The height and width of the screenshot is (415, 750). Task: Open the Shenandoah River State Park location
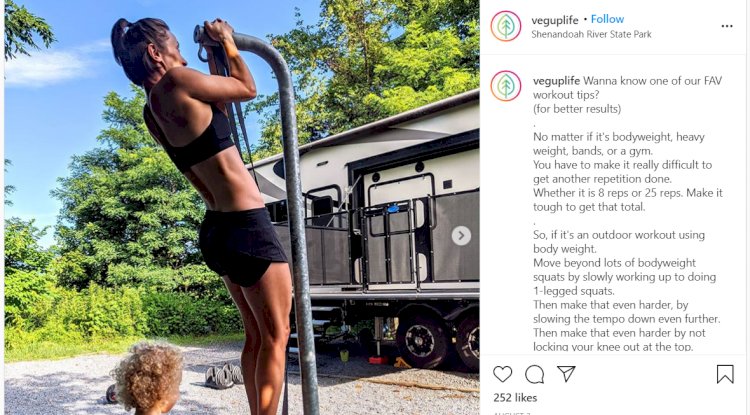coord(591,34)
